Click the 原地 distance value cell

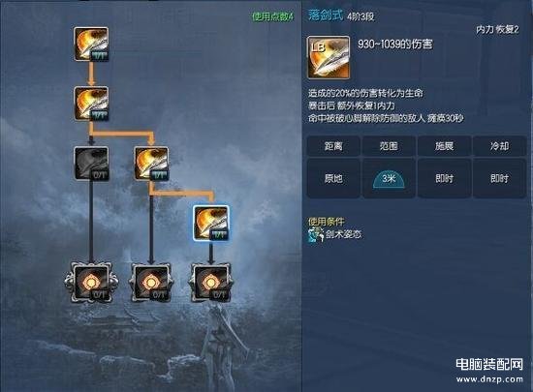click(333, 178)
